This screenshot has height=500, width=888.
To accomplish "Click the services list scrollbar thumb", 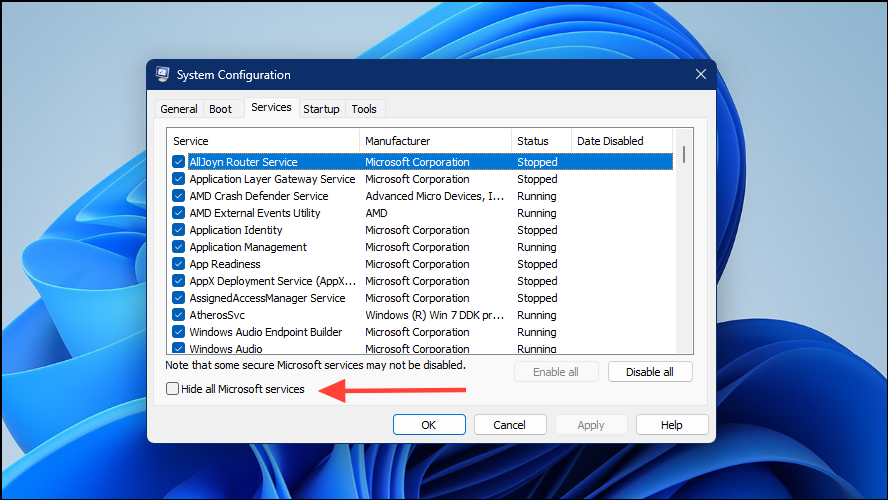I will [x=684, y=155].
